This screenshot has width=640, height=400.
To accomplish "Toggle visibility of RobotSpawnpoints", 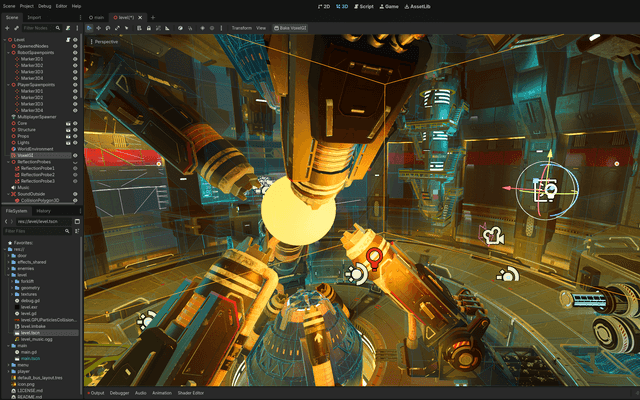I will click(75, 53).
